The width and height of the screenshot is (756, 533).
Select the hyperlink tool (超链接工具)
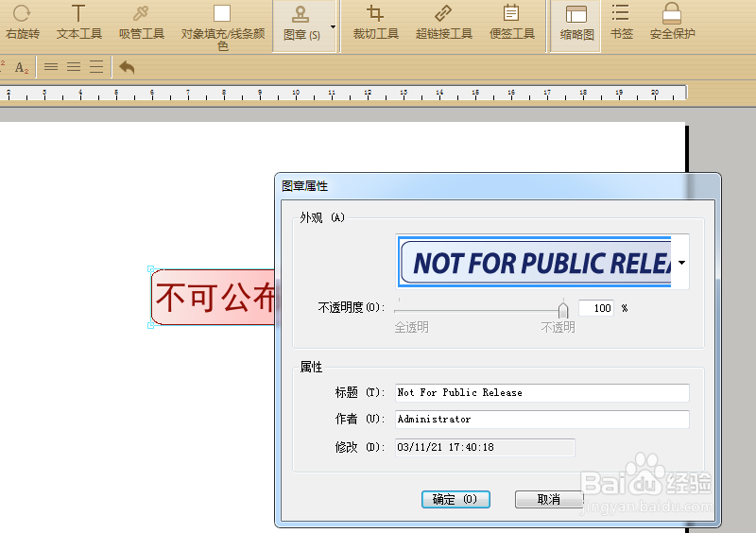tap(443, 22)
